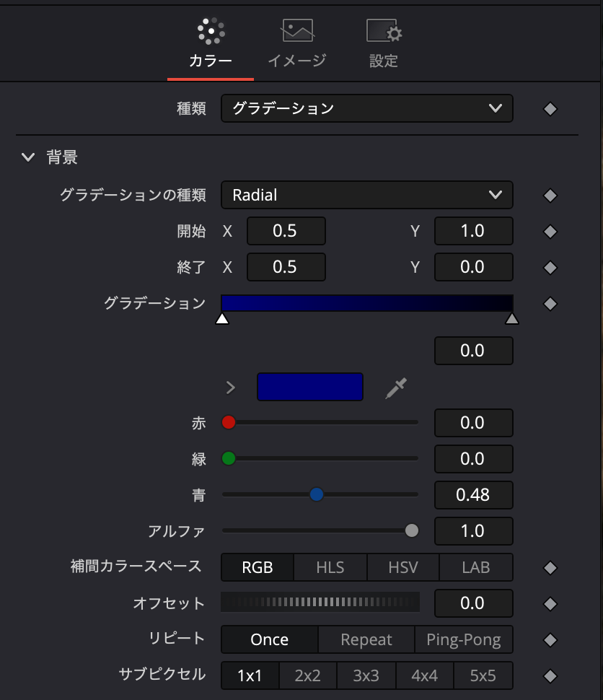Select the HSV color space button
The image size is (603, 700).
pyautogui.click(x=402, y=567)
